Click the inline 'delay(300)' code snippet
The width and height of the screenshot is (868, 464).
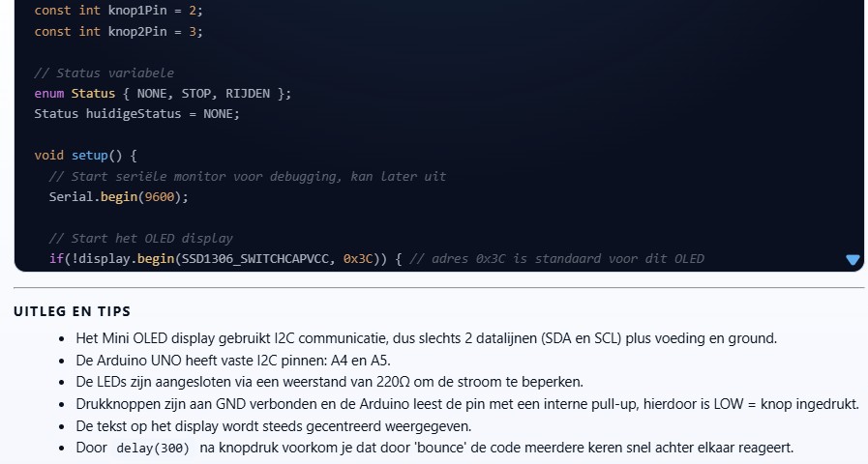pos(153,449)
